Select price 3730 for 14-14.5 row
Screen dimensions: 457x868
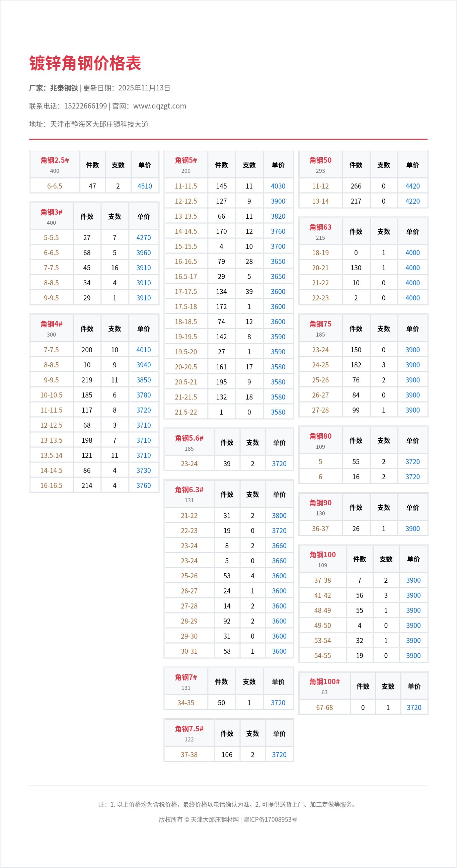coord(144,471)
